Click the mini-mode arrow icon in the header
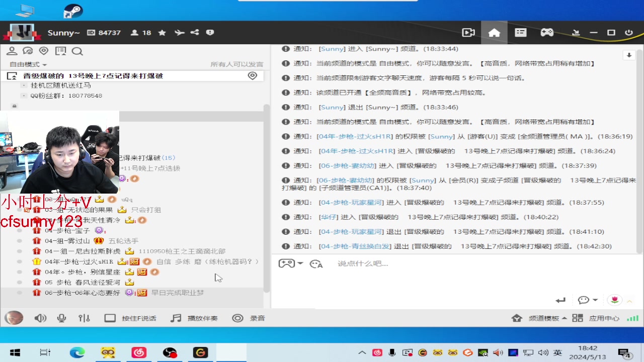The image size is (644, 362). [576, 33]
